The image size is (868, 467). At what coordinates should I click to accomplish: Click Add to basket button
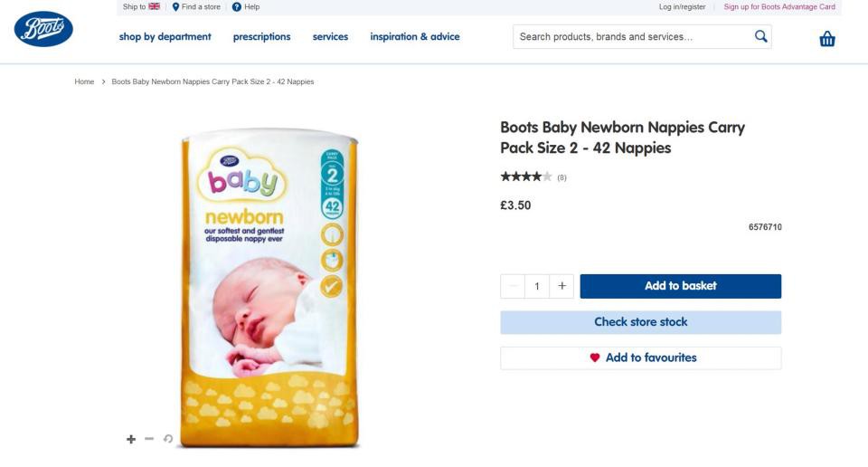tap(680, 286)
